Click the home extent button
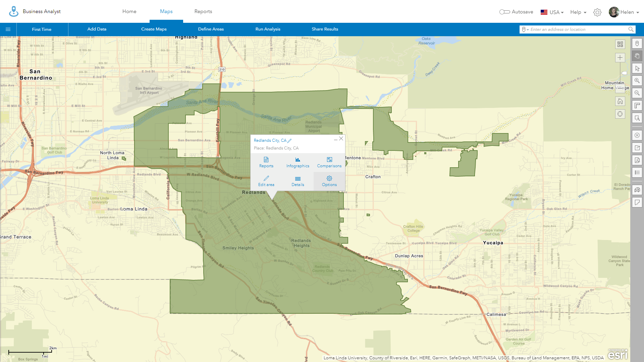The height and width of the screenshot is (362, 644). (x=620, y=101)
